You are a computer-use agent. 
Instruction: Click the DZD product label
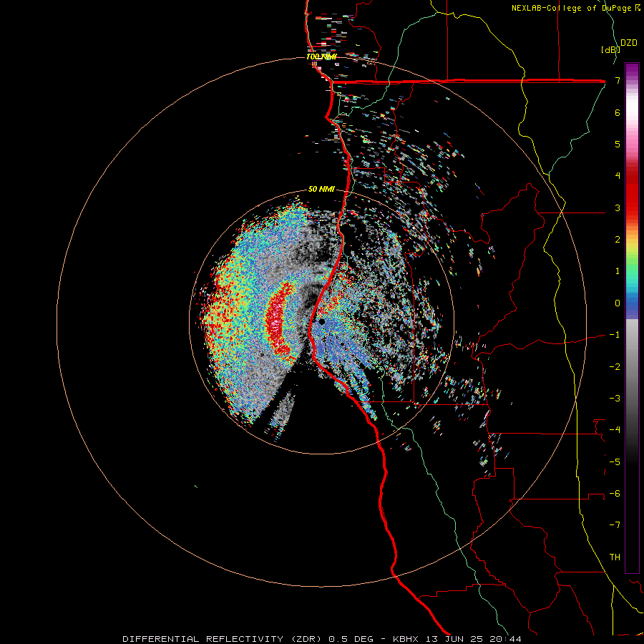pyautogui.click(x=629, y=43)
